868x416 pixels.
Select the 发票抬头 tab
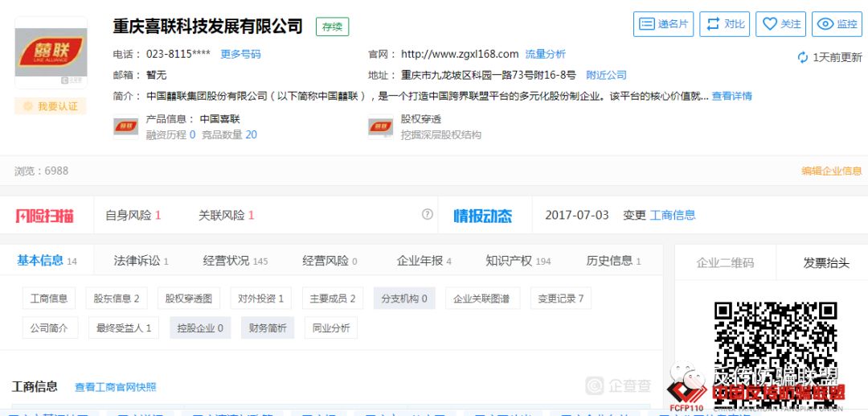pos(826,262)
